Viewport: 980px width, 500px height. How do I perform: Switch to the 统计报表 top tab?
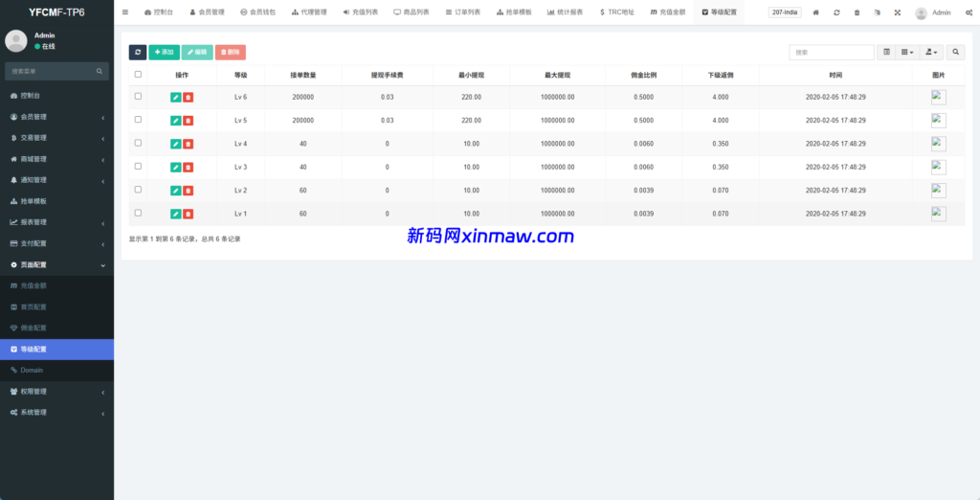tap(565, 12)
